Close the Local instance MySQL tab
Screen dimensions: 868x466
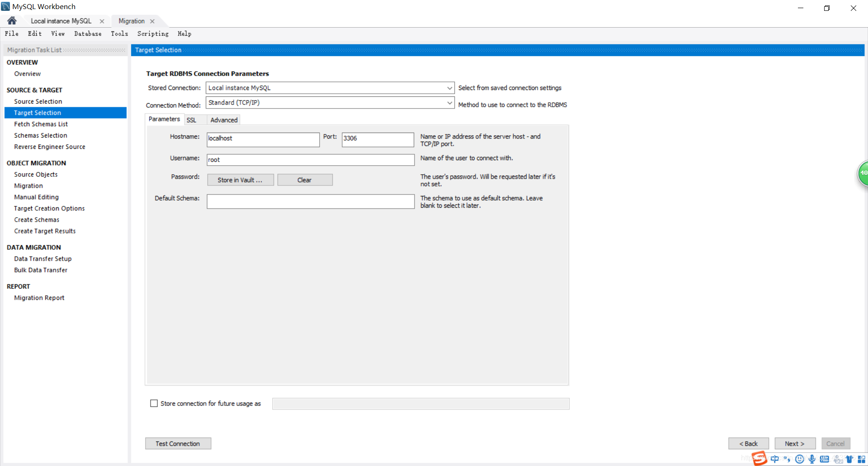[x=102, y=21]
